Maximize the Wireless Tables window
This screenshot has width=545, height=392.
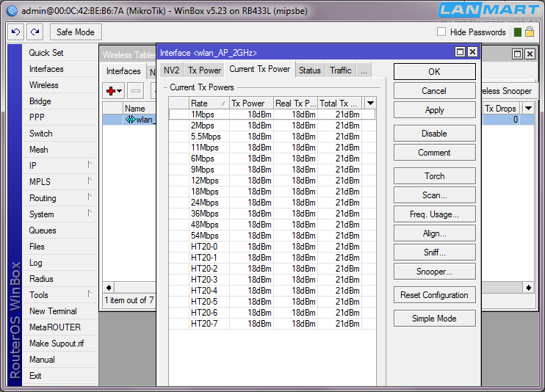[518, 54]
